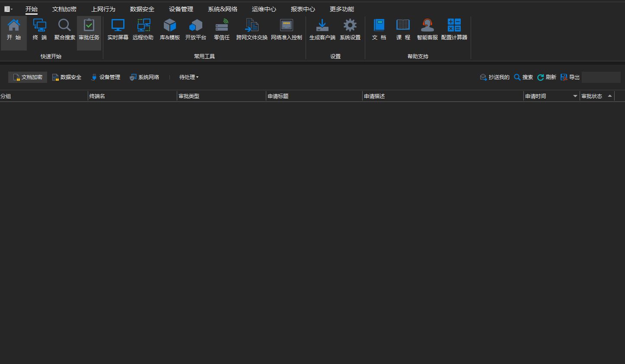Open 零信任 zero trust tool
The image size is (625, 364).
pyautogui.click(x=222, y=30)
